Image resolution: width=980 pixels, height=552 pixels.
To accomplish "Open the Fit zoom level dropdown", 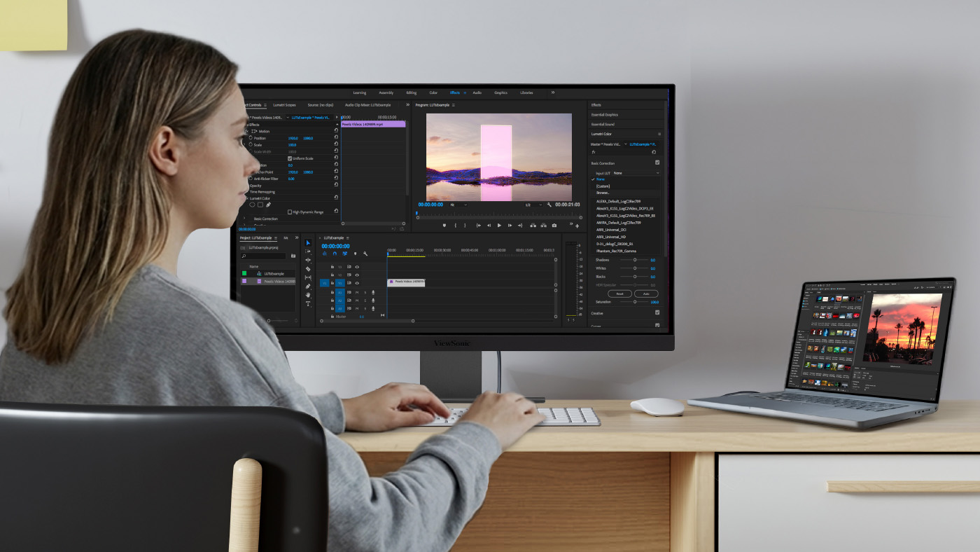I will pyautogui.click(x=458, y=205).
